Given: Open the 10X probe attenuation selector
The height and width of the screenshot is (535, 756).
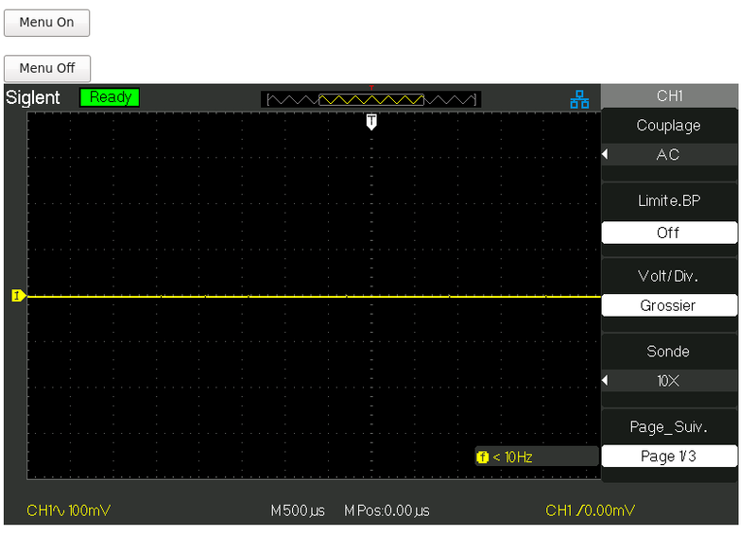Looking at the screenshot, I should tap(668, 381).
